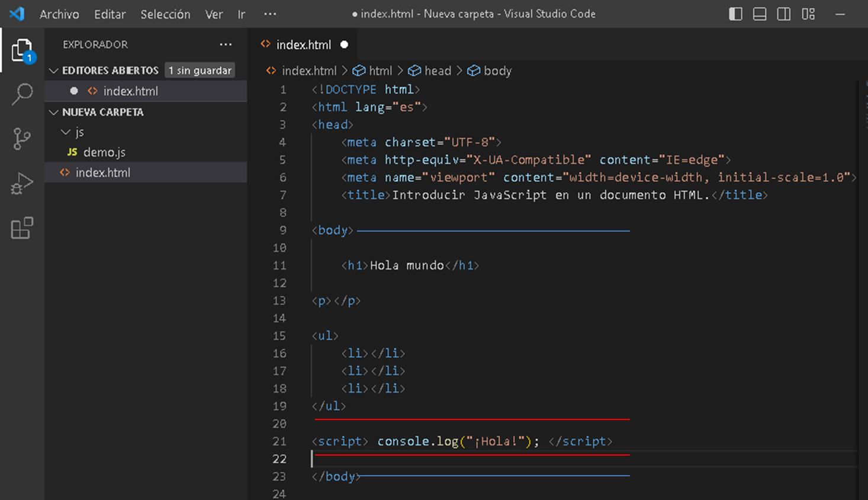The image size is (868, 500).
Task: Click the cube icon beside html breadcrumb
Action: click(x=359, y=71)
